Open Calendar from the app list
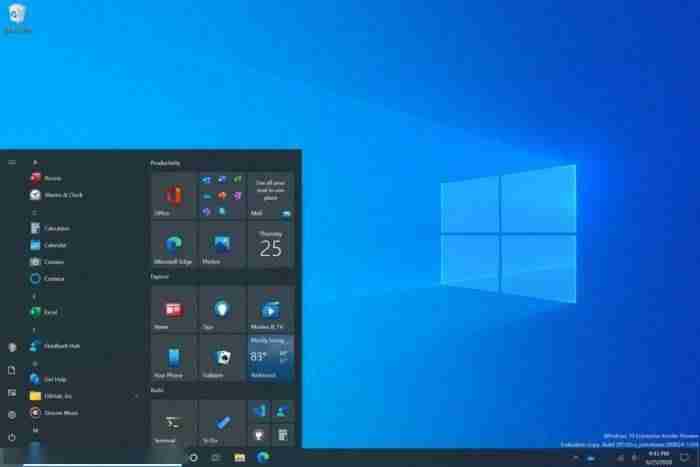 [83, 245]
